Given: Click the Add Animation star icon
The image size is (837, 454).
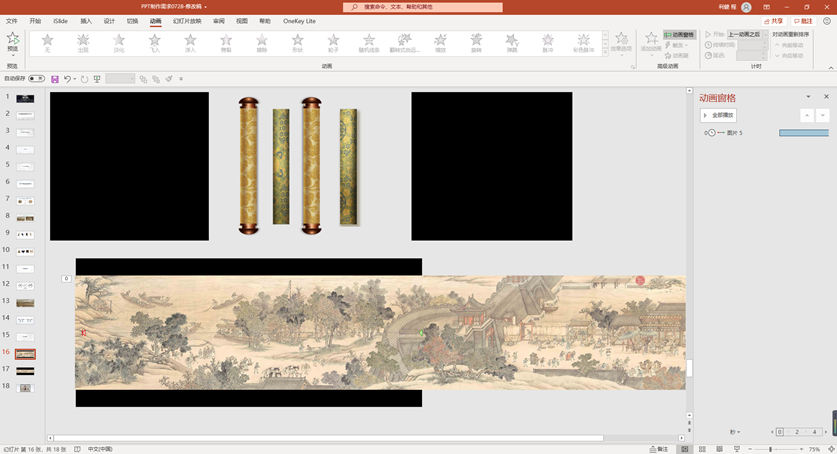Looking at the screenshot, I should (x=651, y=40).
